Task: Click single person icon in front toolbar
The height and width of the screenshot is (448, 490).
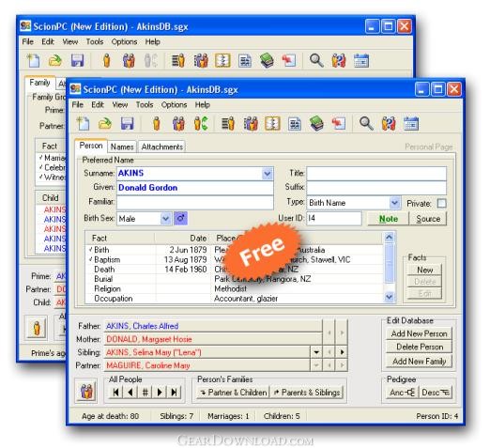Action: pyautogui.click(x=157, y=124)
